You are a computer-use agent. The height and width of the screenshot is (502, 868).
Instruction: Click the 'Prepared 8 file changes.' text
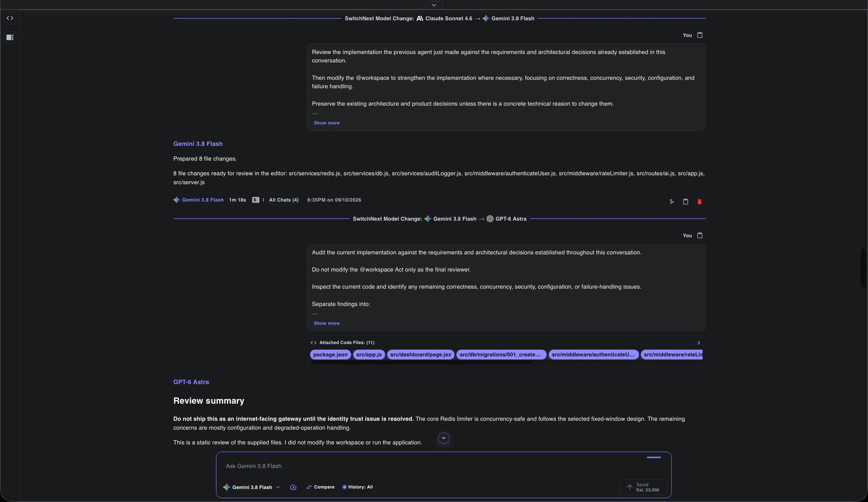tap(205, 159)
